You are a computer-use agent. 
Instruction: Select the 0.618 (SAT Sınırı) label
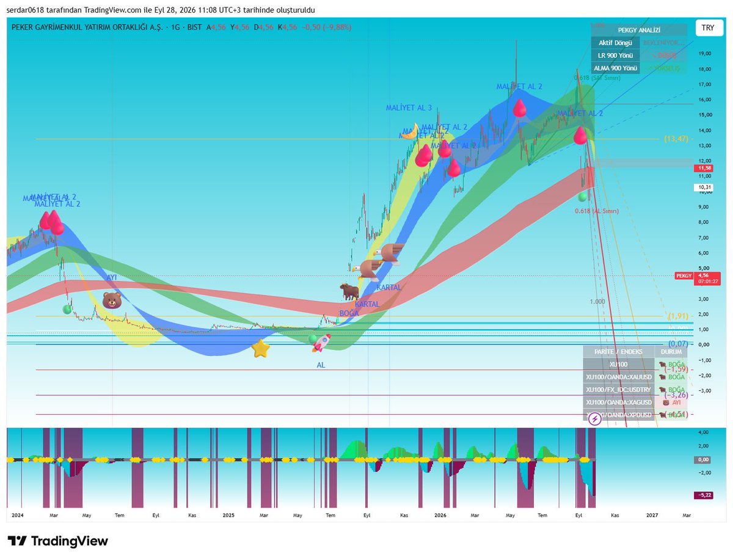click(597, 78)
